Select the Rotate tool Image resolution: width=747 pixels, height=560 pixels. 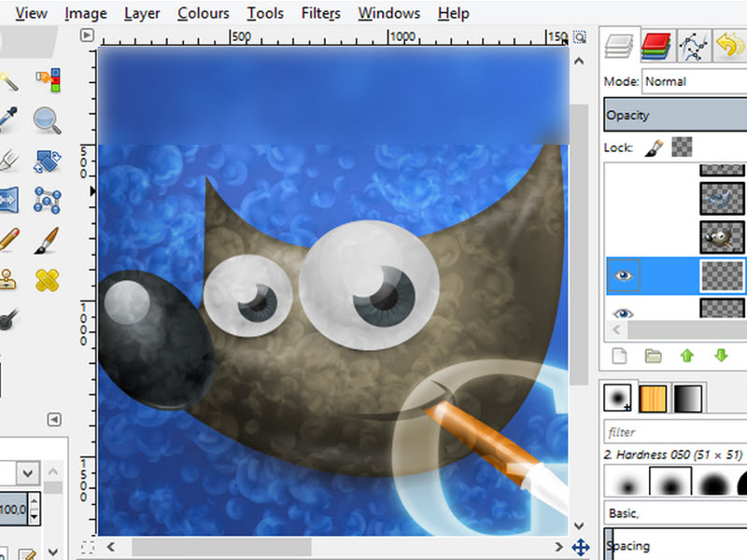[47, 161]
